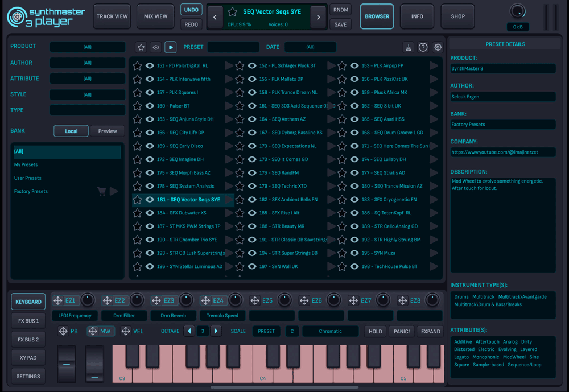The height and width of the screenshot is (392, 569).
Task: Star preset 160 - Pulser BT
Action: point(137,106)
